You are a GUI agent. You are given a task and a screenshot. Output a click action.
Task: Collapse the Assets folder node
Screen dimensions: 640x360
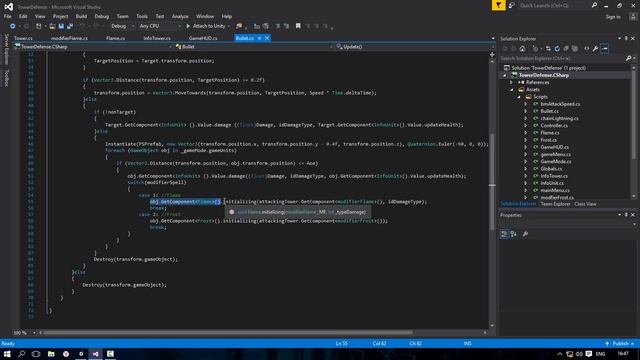coord(511,90)
